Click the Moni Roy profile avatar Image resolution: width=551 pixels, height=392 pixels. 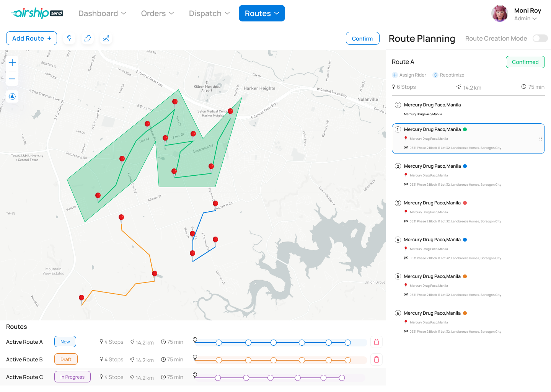(x=500, y=13)
